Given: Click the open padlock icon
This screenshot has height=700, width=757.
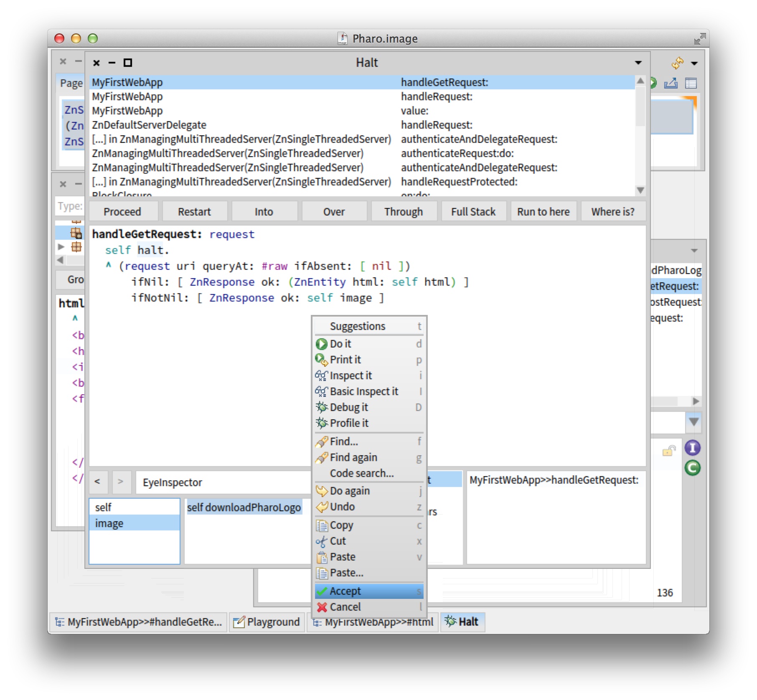Looking at the screenshot, I should [669, 451].
